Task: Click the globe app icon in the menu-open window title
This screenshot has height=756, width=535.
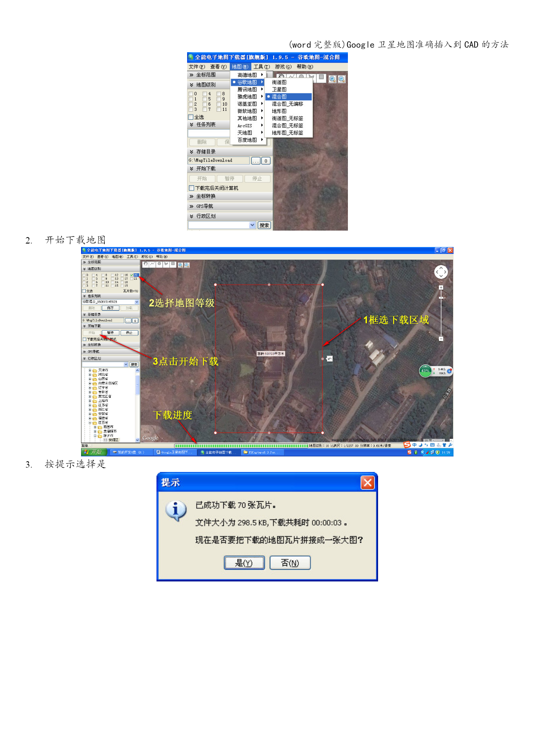Action: point(191,57)
